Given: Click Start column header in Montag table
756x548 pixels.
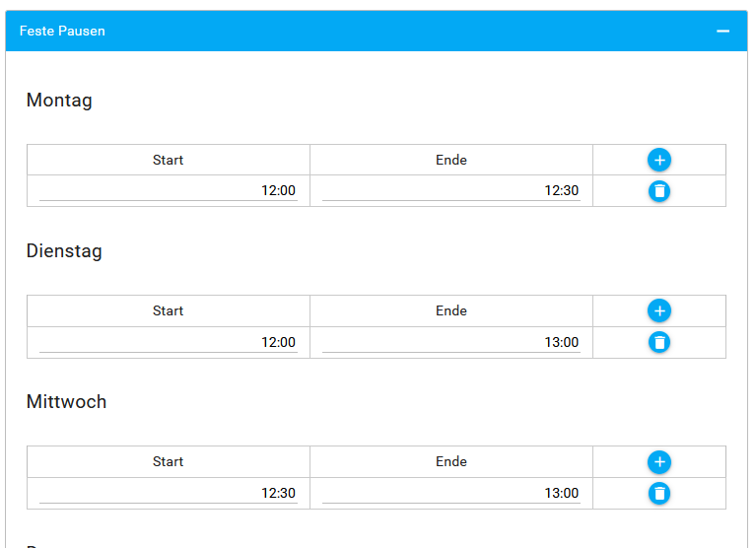Looking at the screenshot, I should (169, 160).
